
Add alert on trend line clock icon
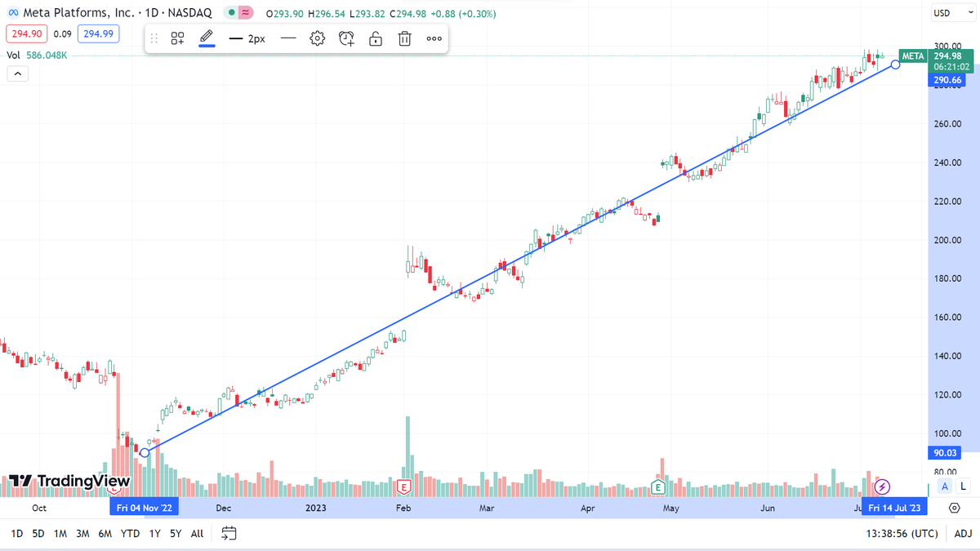pos(346,38)
